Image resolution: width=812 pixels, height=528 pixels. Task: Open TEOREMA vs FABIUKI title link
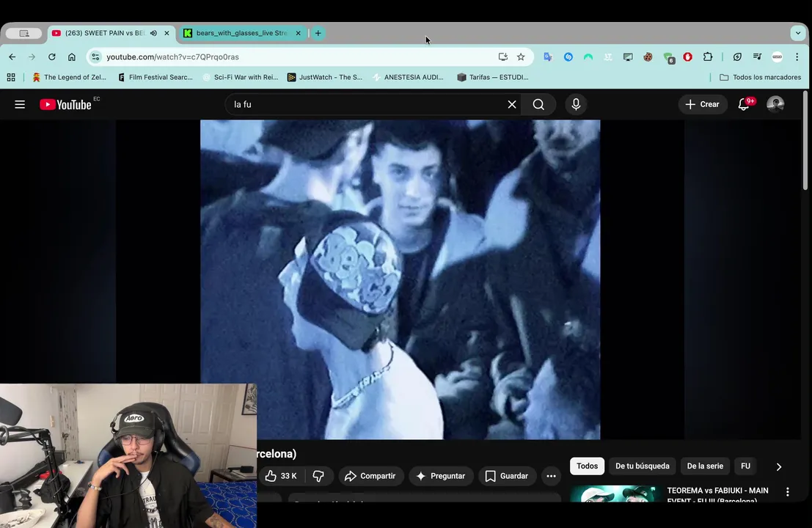coord(717,495)
